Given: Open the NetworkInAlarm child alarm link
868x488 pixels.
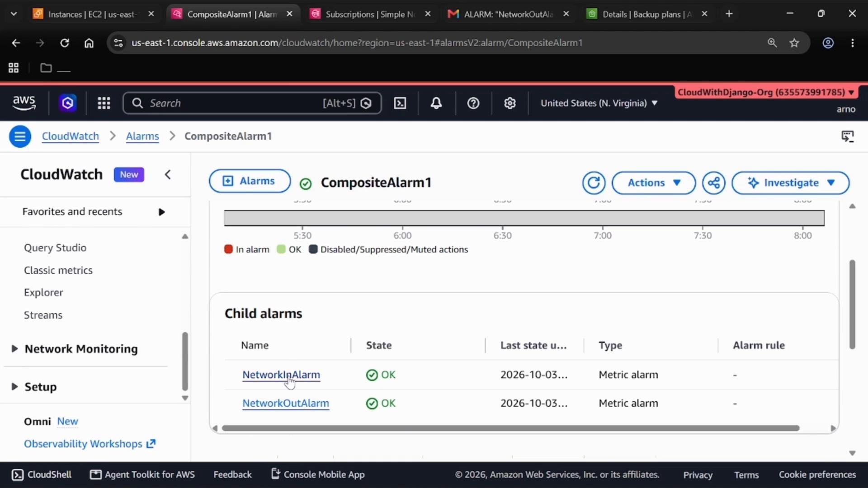Looking at the screenshot, I should tap(281, 375).
